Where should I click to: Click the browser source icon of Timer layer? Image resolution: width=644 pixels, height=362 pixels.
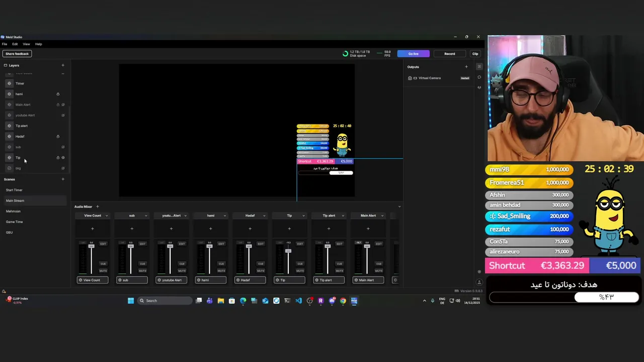9,83
